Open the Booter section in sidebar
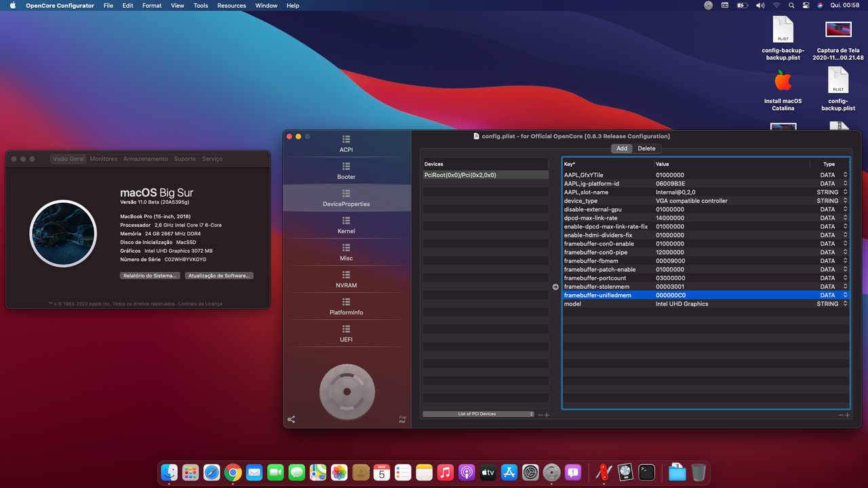This screenshot has width=868, height=488. [347, 171]
